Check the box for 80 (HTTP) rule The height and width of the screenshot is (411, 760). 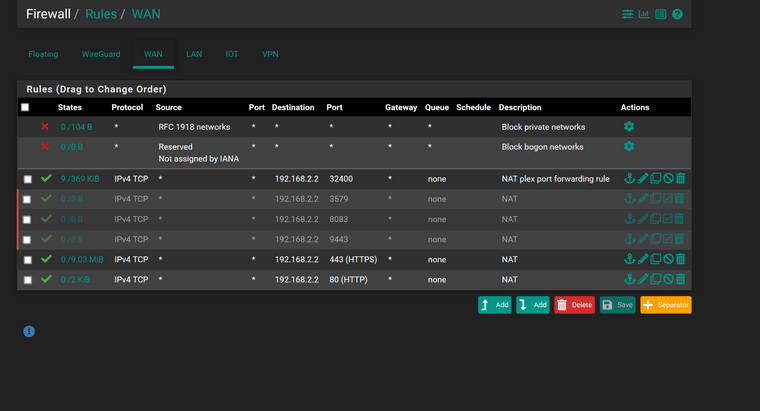28,280
